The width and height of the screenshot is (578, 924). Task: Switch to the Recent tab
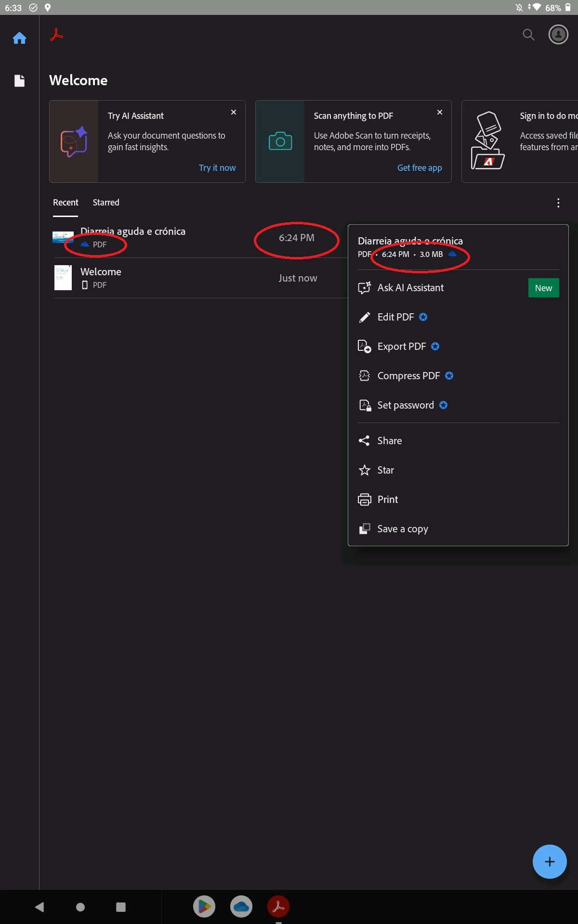66,203
